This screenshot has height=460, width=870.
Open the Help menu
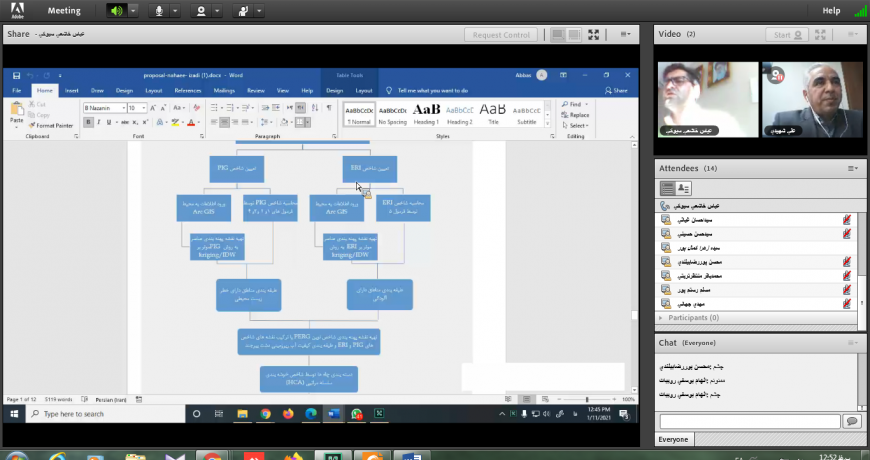point(831,11)
